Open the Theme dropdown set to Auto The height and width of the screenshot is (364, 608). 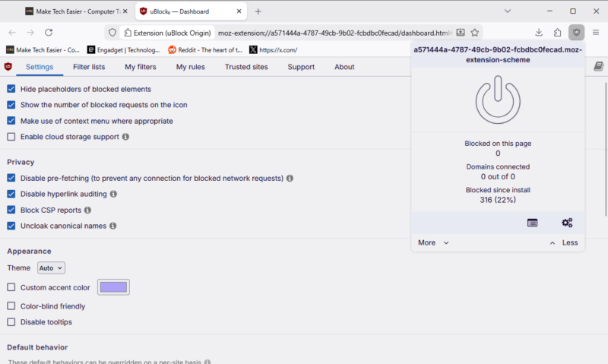(52, 267)
